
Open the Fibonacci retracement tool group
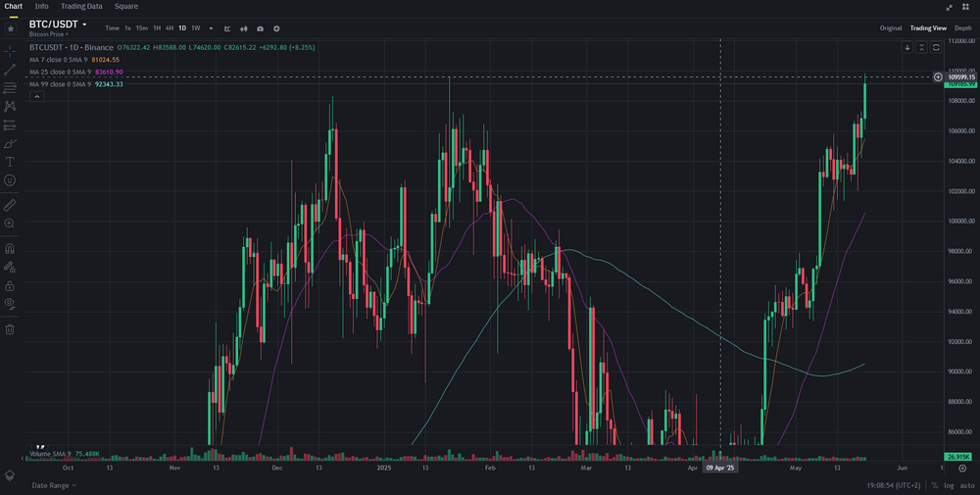[x=10, y=88]
